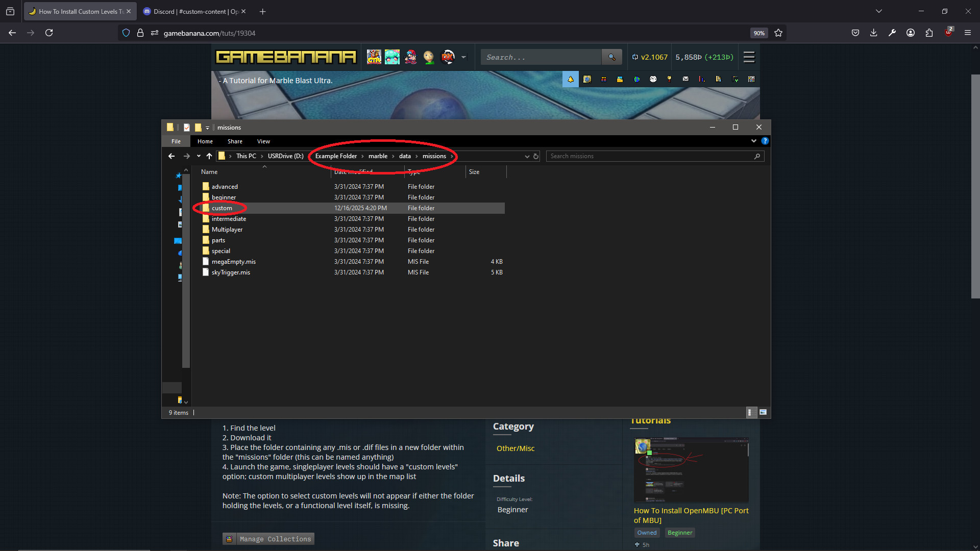Viewport: 980px width, 551px height.
Task: Expand the Explorer address history dropdown
Action: pos(527,157)
